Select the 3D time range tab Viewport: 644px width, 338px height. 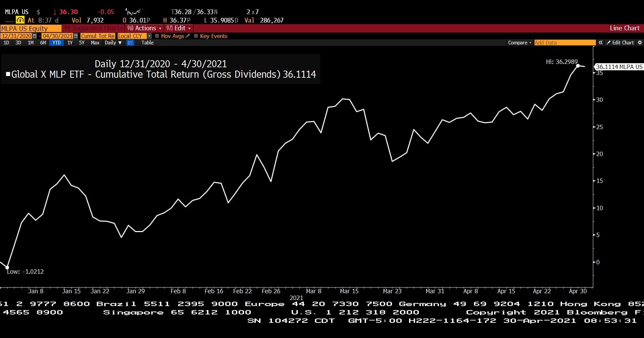click(18, 43)
